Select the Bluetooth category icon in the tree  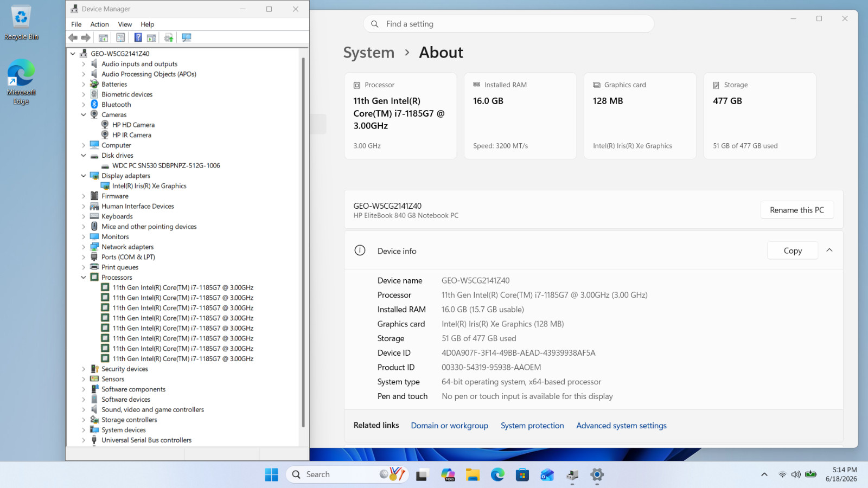pos(94,104)
